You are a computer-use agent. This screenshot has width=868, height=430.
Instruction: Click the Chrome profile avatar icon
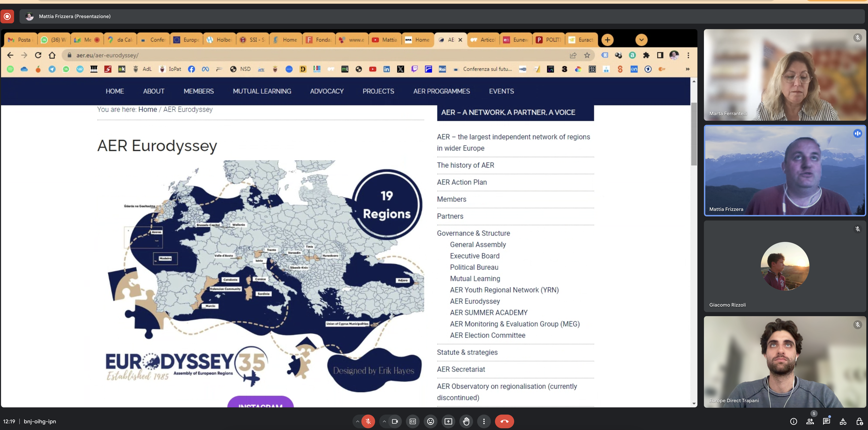click(x=674, y=55)
